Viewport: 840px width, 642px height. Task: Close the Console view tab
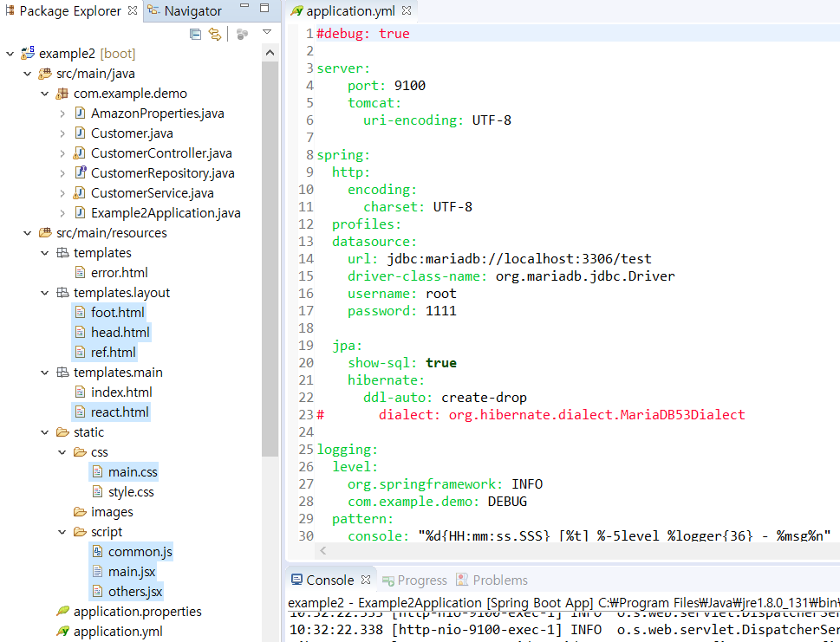tap(366, 580)
